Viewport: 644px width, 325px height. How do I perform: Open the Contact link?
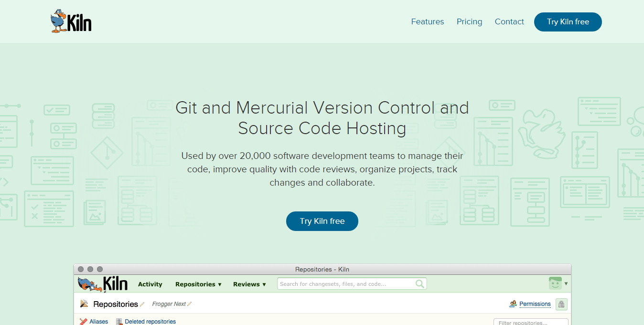click(x=509, y=21)
